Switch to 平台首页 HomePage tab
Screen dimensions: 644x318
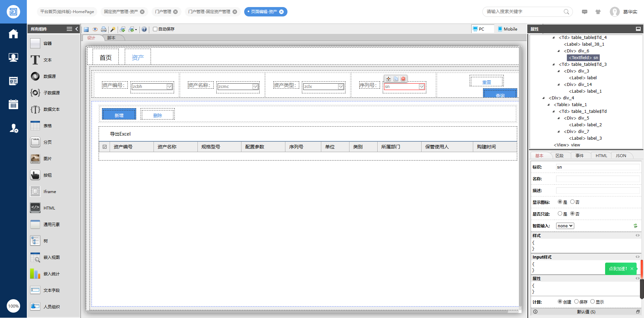point(67,12)
